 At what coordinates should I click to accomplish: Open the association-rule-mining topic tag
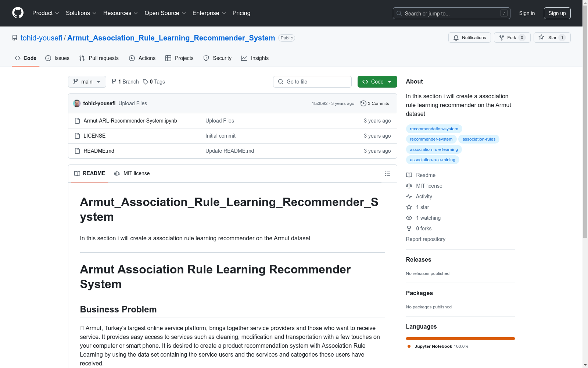tap(433, 160)
